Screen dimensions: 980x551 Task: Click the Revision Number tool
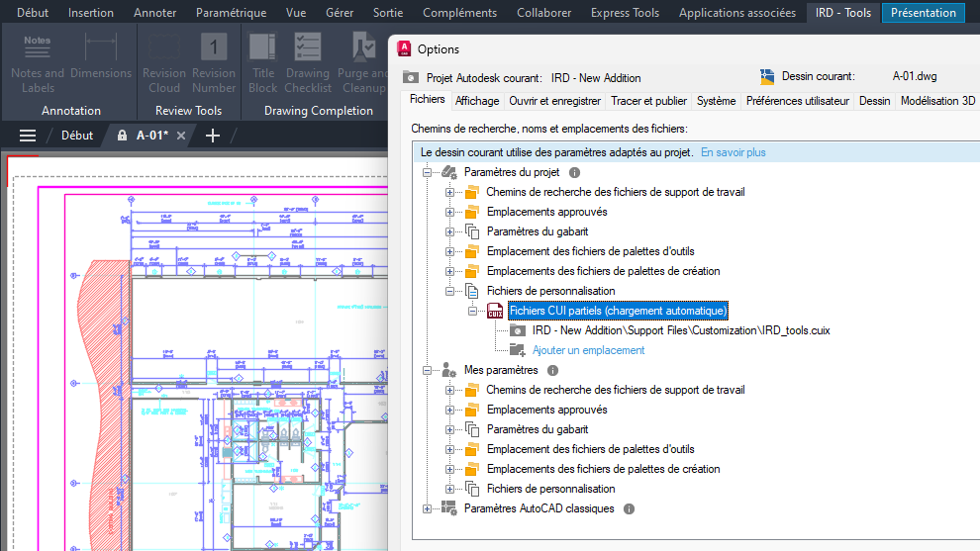click(214, 62)
